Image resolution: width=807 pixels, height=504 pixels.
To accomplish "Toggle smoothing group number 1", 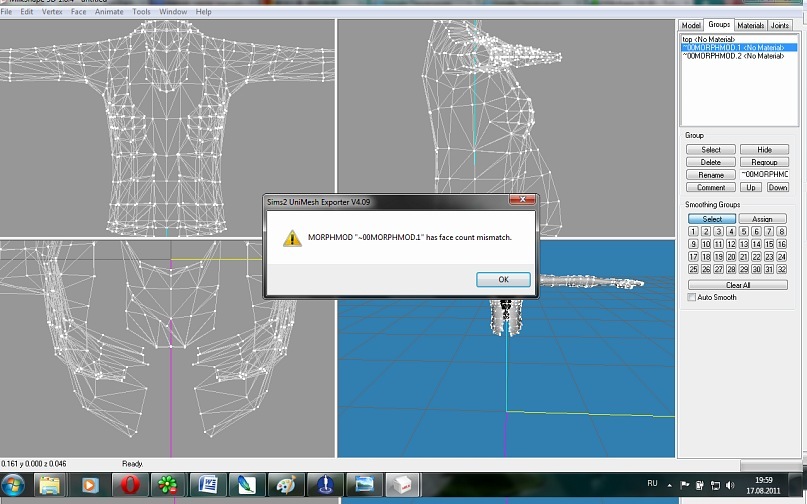I will pos(693,231).
